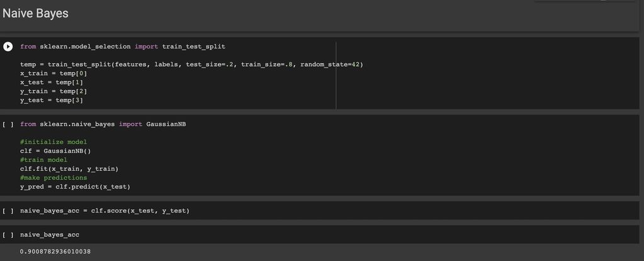Click the clf = GaussianNB() line

click(x=55, y=151)
